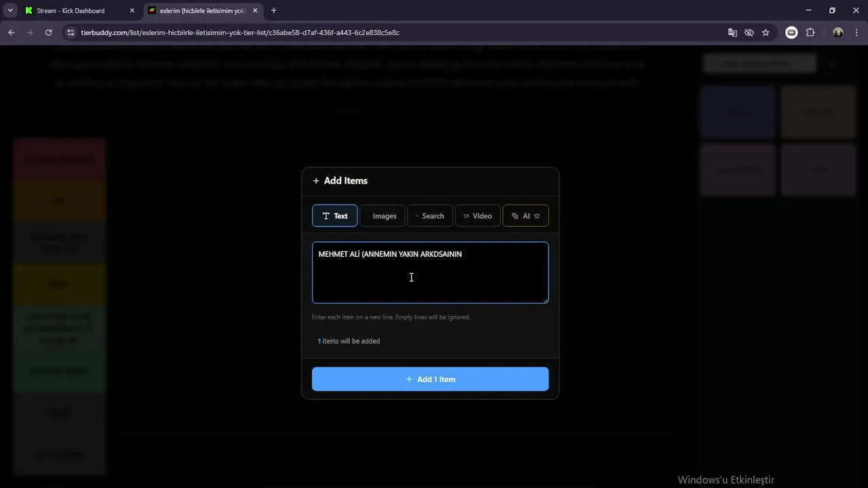Open the AI tab with crown
The height and width of the screenshot is (488, 868).
click(526, 216)
